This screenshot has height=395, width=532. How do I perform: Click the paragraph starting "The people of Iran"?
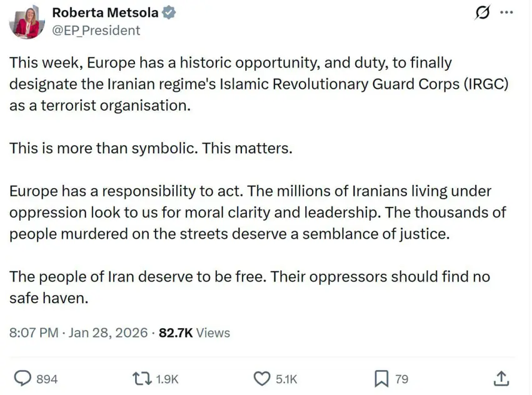click(249, 286)
